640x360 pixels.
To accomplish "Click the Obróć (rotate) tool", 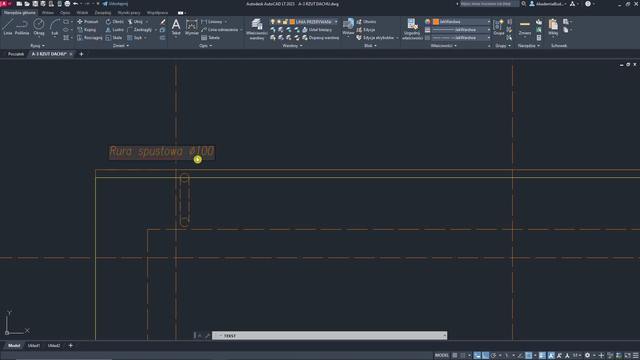I will [x=115, y=22].
